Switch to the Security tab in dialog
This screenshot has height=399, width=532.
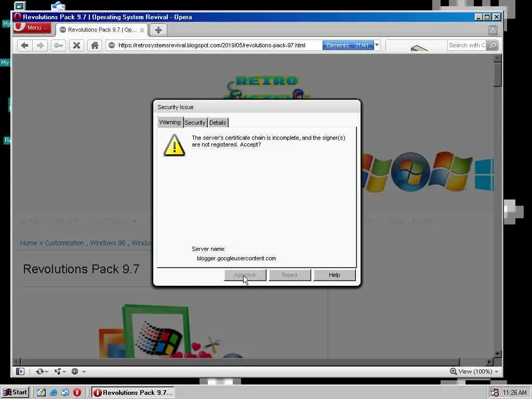click(195, 123)
